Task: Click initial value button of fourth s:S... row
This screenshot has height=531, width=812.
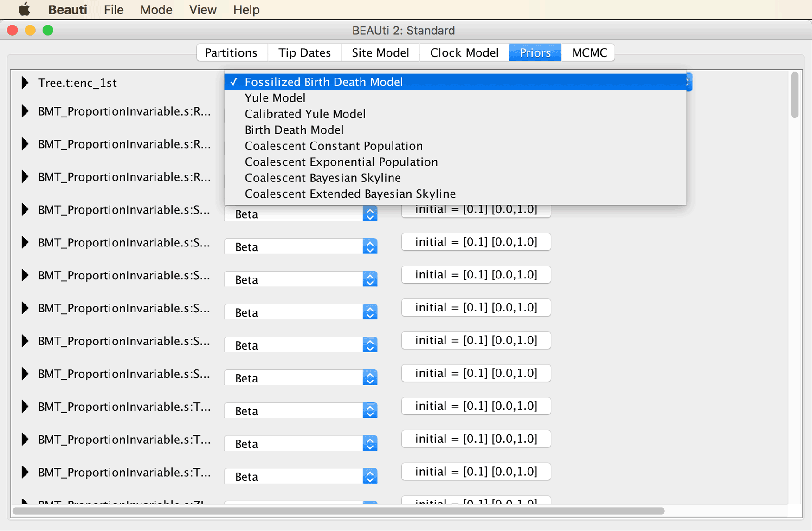Action: coord(476,308)
